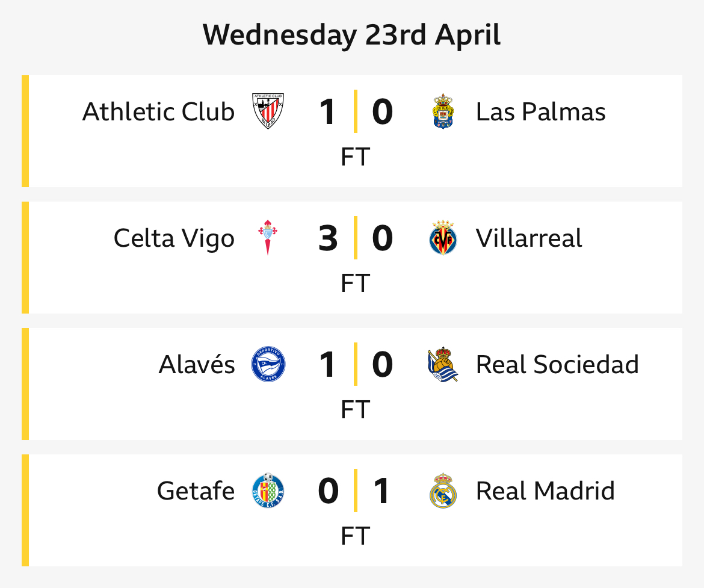Image resolution: width=704 pixels, height=588 pixels.
Task: Select the Villarreal team name
Action: (x=529, y=238)
